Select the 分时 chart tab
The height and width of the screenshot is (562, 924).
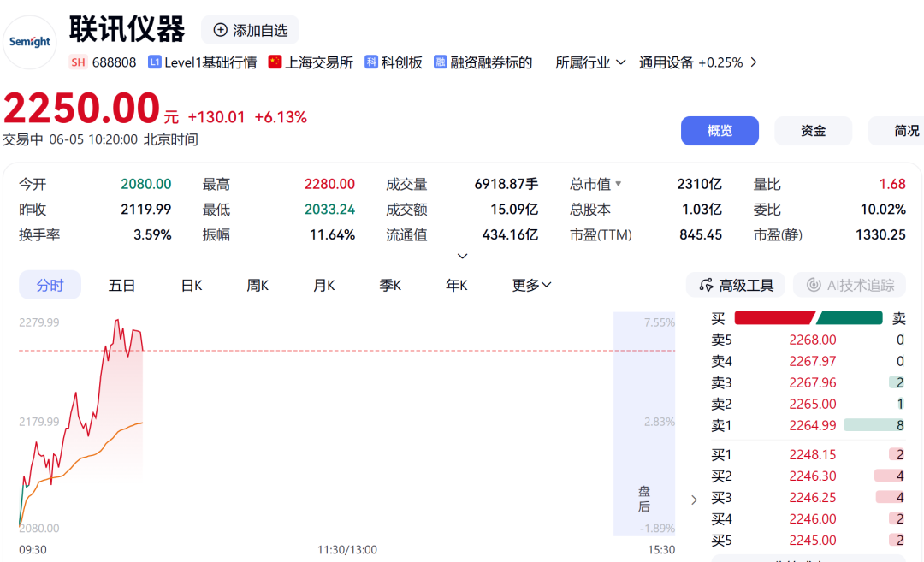(x=50, y=285)
